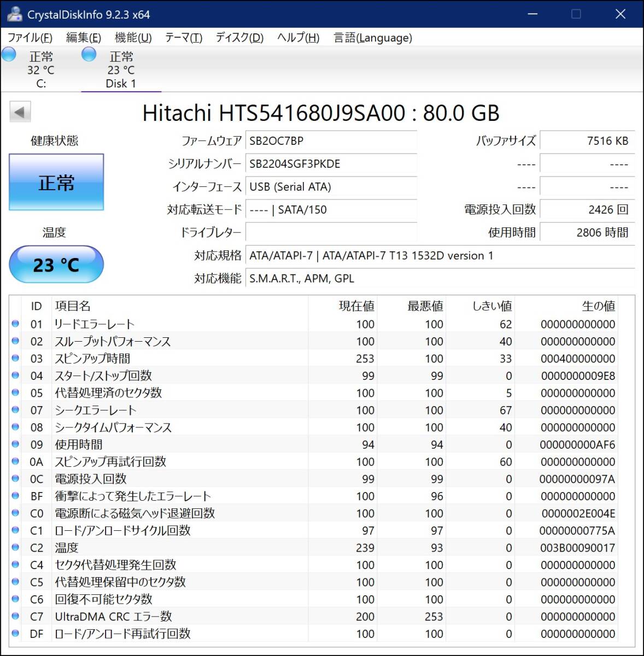644x656 pixels.
Task: Click the blue 正常 health status button
Action: click(x=56, y=183)
